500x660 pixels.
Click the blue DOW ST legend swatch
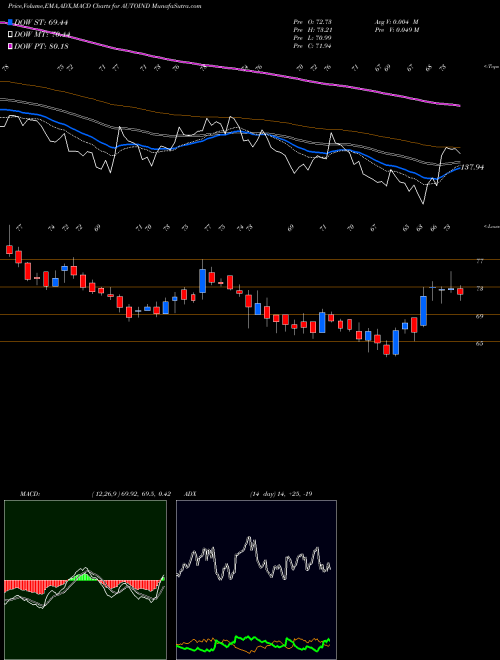pos(10,22)
